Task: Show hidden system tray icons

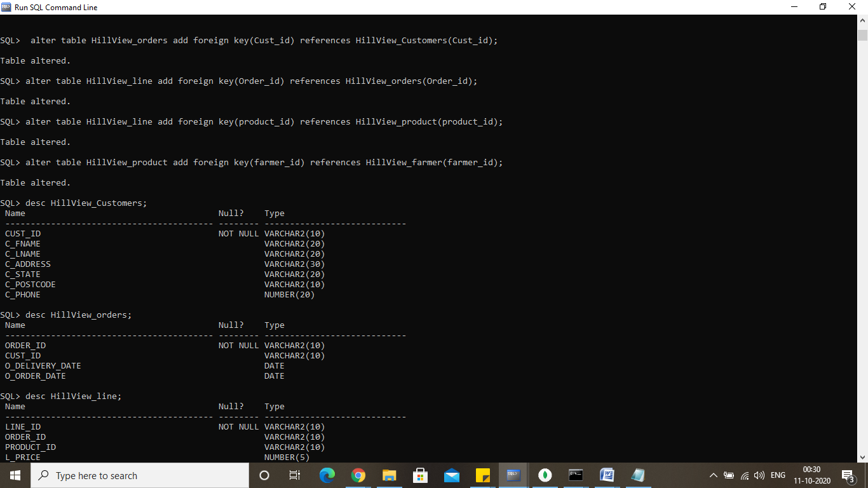Action: [713, 475]
